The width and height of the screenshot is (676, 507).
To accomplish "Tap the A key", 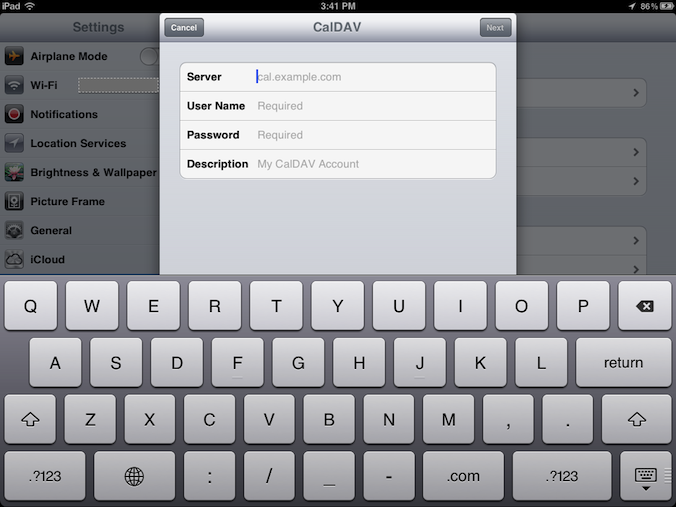I will point(55,362).
